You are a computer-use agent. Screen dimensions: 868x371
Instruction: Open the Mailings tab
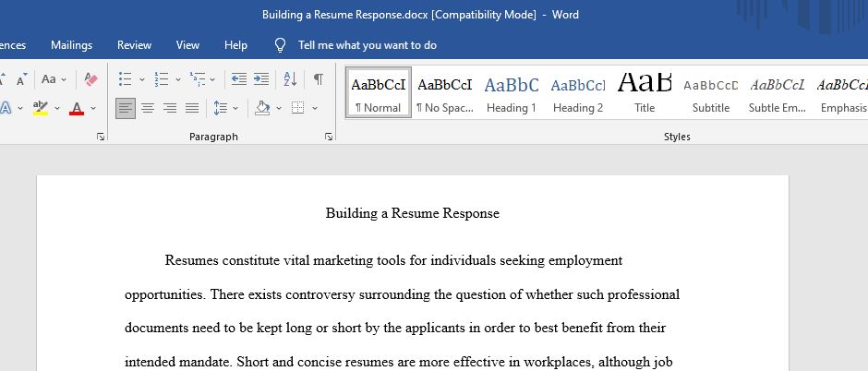71,45
